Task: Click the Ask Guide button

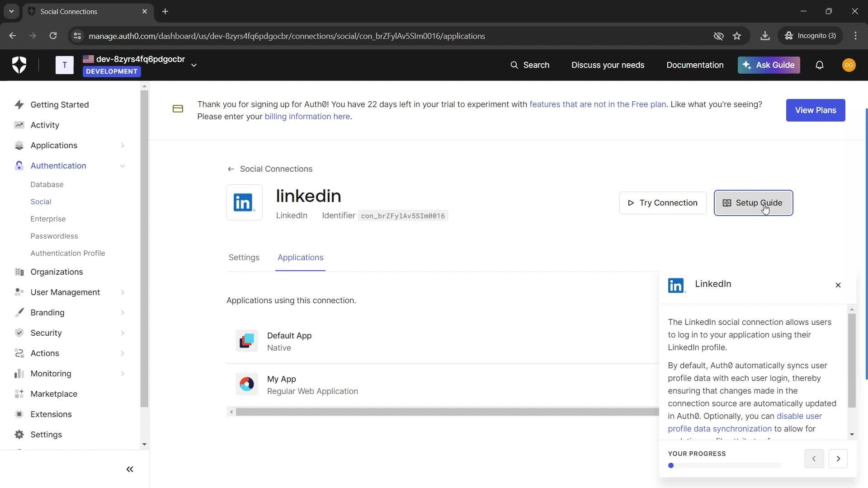Action: (x=769, y=65)
